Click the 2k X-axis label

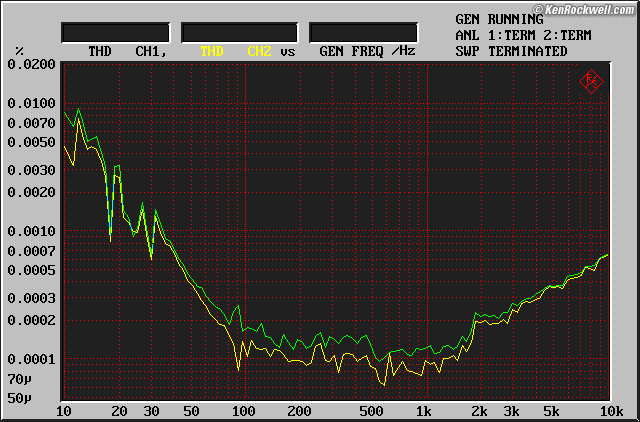pos(479,411)
